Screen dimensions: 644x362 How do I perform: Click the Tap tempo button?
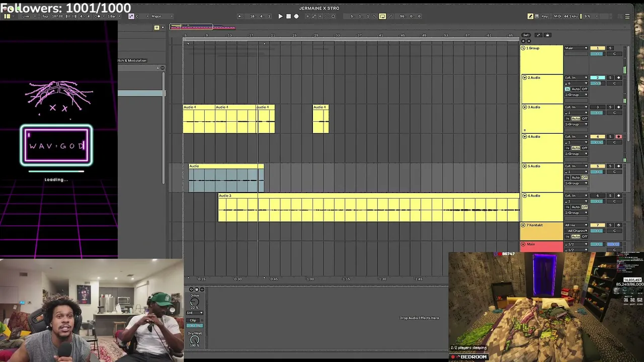pos(45,16)
